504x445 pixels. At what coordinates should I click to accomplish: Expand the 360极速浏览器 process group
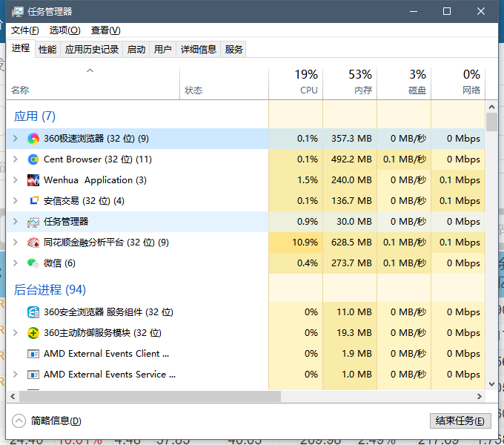15,139
